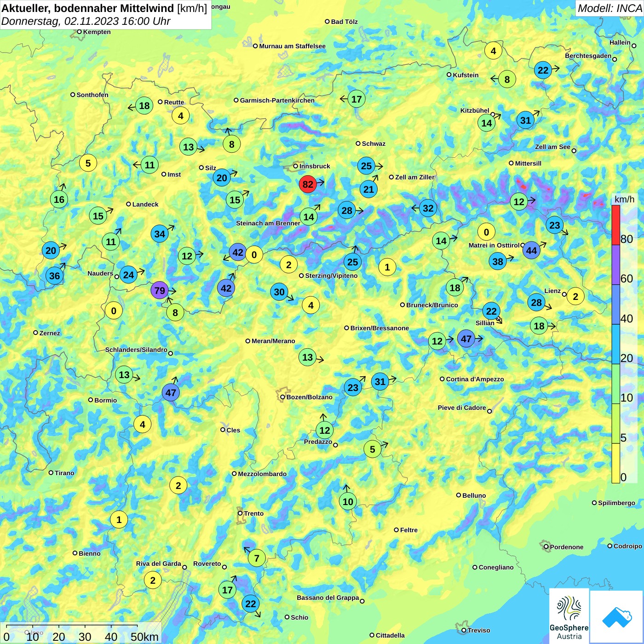Click the Kempten town label
This screenshot has width=644, height=644.
tap(97, 32)
